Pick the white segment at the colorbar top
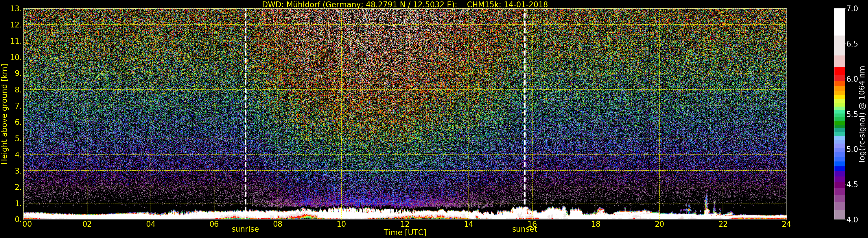 pos(839,22)
